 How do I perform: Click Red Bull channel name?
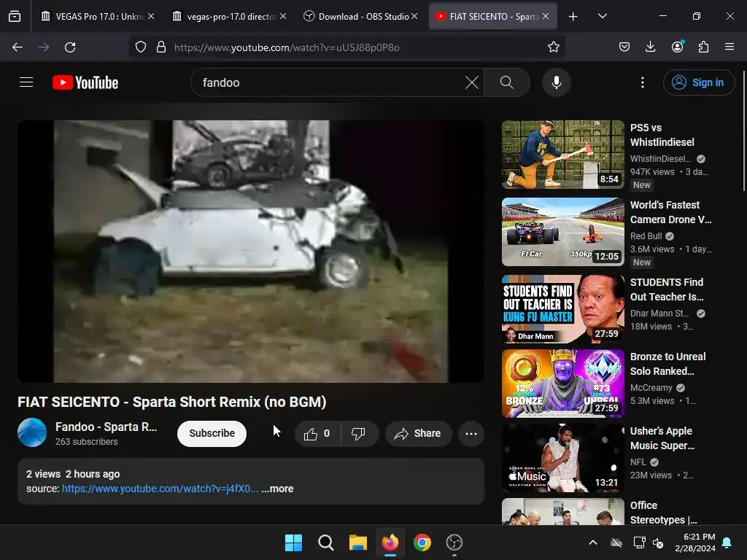pyautogui.click(x=646, y=236)
